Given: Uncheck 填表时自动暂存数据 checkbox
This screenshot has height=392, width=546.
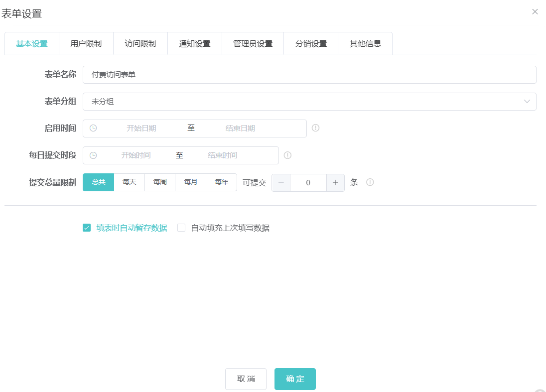Looking at the screenshot, I should point(86,228).
